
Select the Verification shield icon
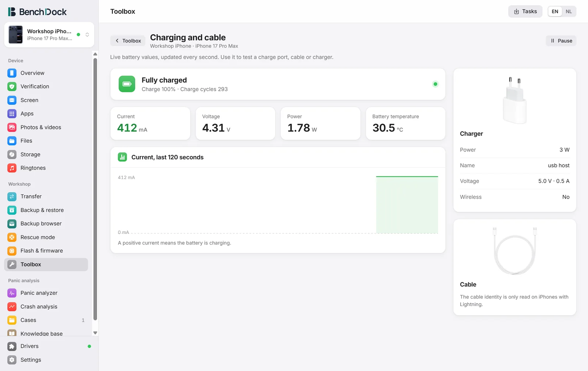click(12, 86)
